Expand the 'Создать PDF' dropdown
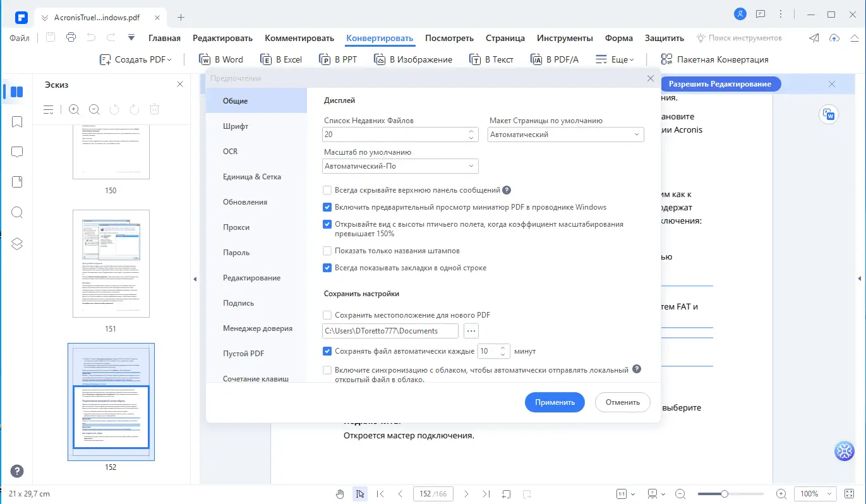866x504 pixels. tap(136, 59)
